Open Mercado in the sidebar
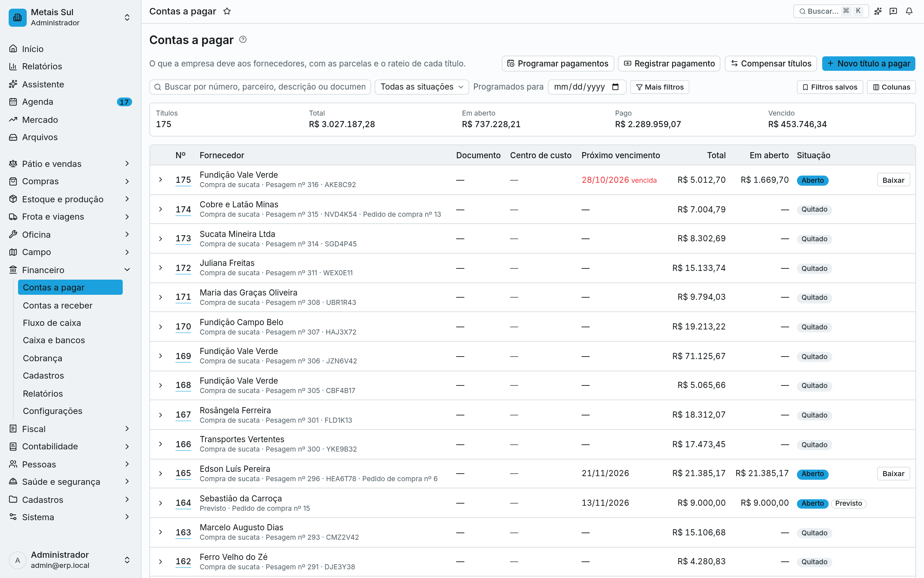Screen dimensions: 924x578 70,120
